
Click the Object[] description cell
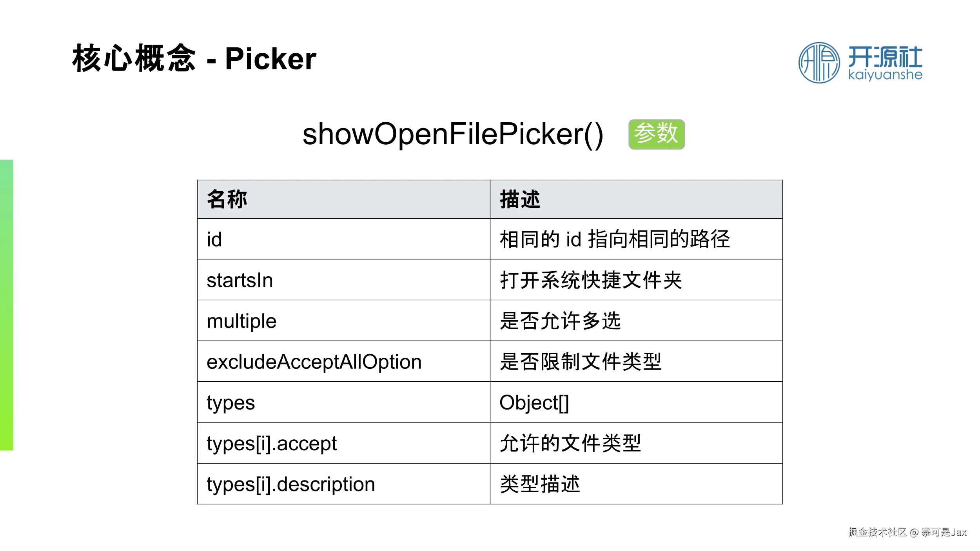pos(636,402)
